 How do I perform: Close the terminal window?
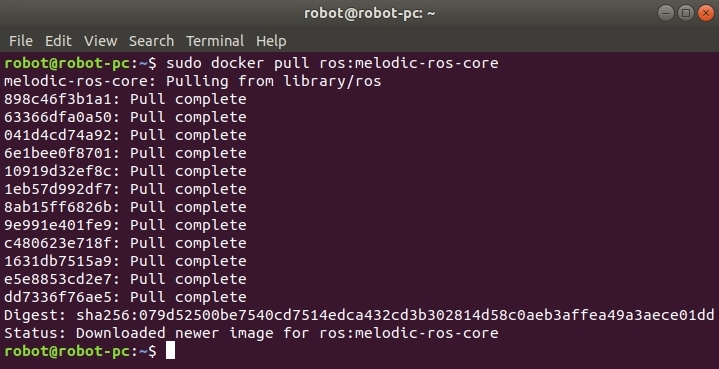(706, 13)
